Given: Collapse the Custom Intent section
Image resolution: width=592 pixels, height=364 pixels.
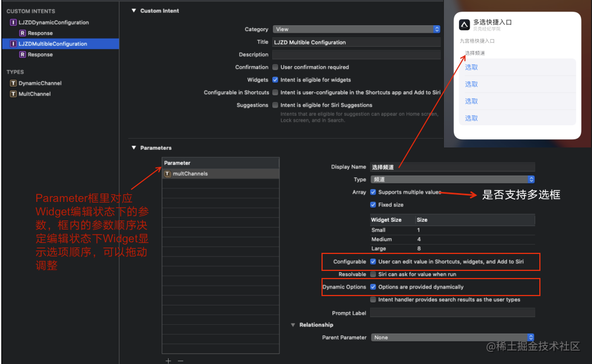Looking at the screenshot, I should [x=134, y=11].
